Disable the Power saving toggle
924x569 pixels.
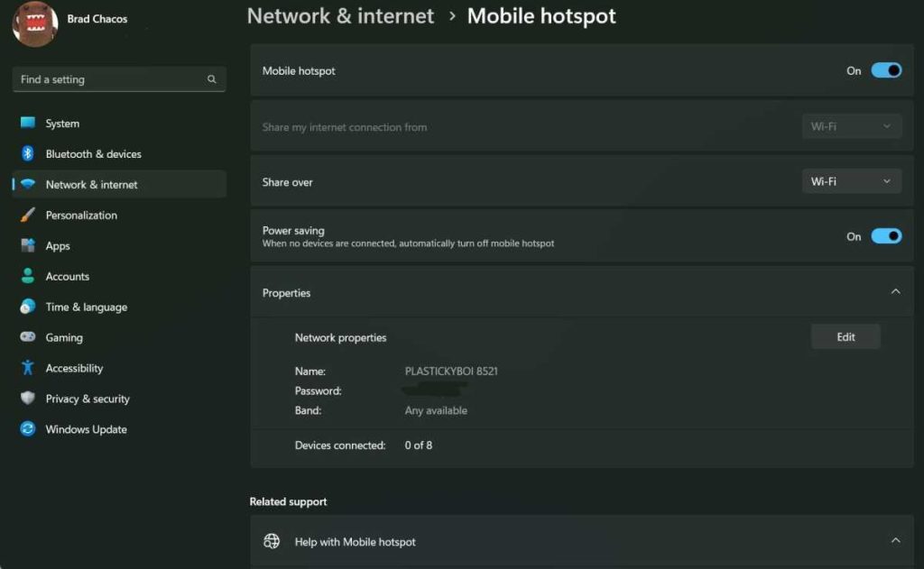pos(886,236)
